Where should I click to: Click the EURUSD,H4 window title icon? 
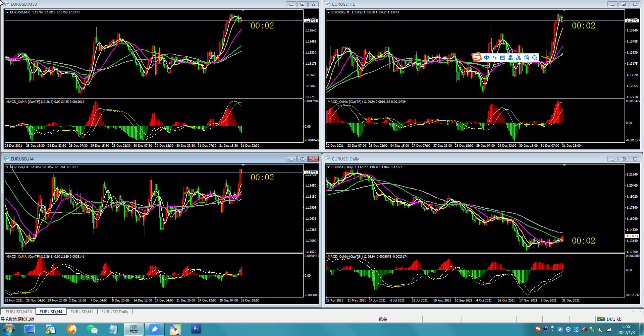[x=7, y=159]
